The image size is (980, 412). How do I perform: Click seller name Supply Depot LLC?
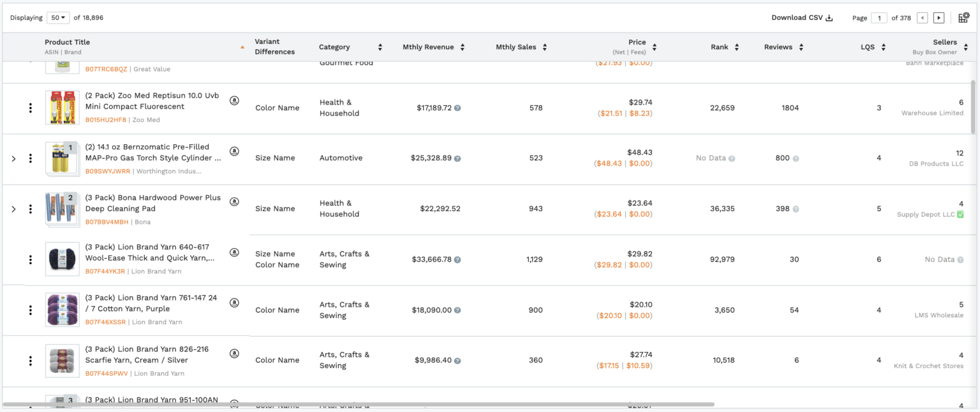[x=926, y=214]
